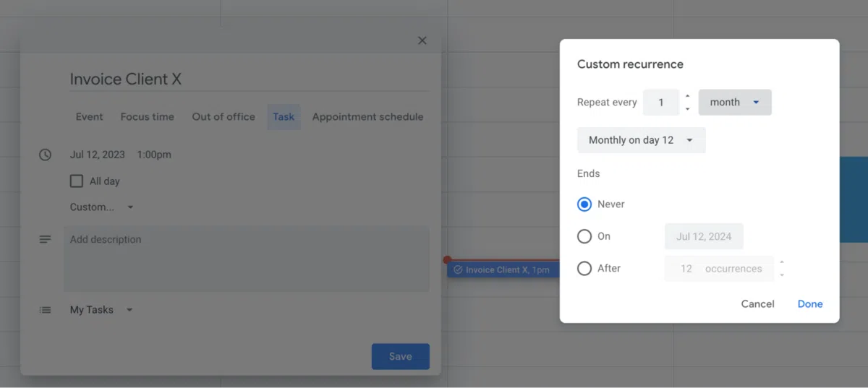This screenshot has height=388, width=868.
Task: Tick the All day checkbox
Action: [x=77, y=181]
